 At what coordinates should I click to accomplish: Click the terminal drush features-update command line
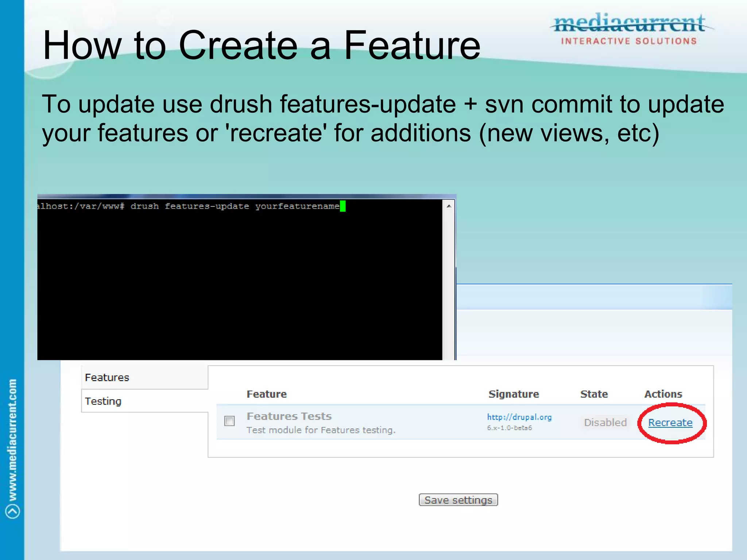[x=191, y=206]
